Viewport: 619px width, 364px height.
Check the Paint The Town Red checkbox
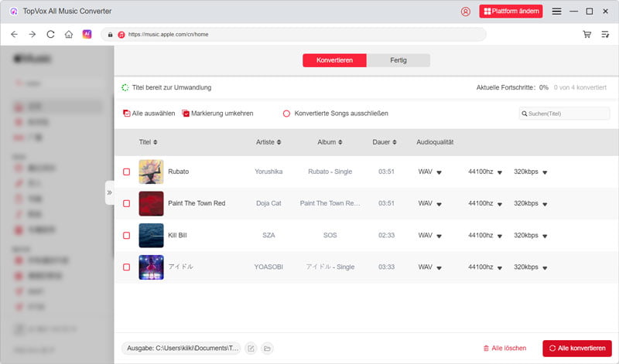[126, 203]
